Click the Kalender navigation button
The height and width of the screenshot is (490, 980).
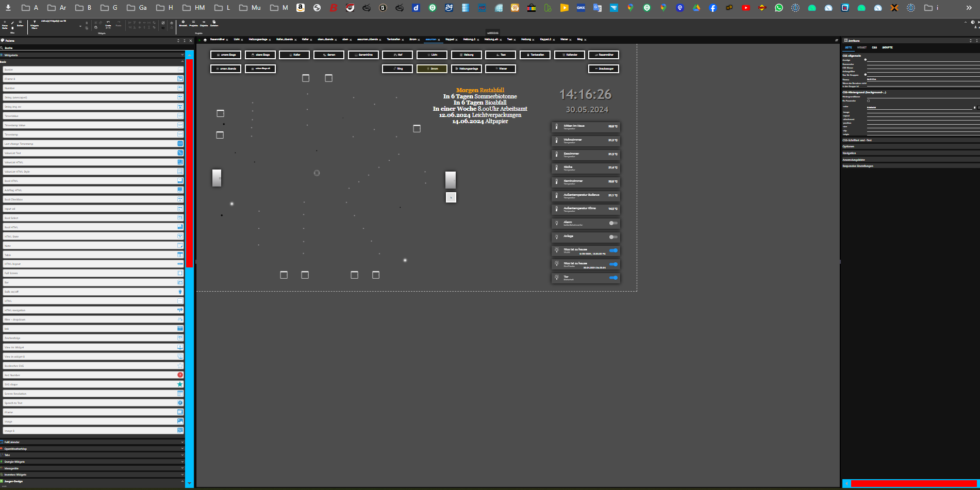tap(570, 55)
